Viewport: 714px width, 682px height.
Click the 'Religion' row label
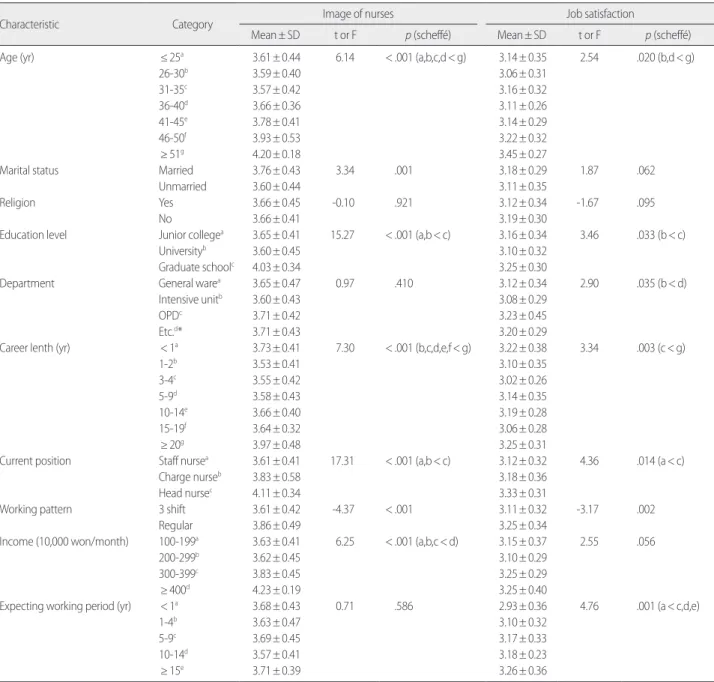pyautogui.click(x=18, y=203)
